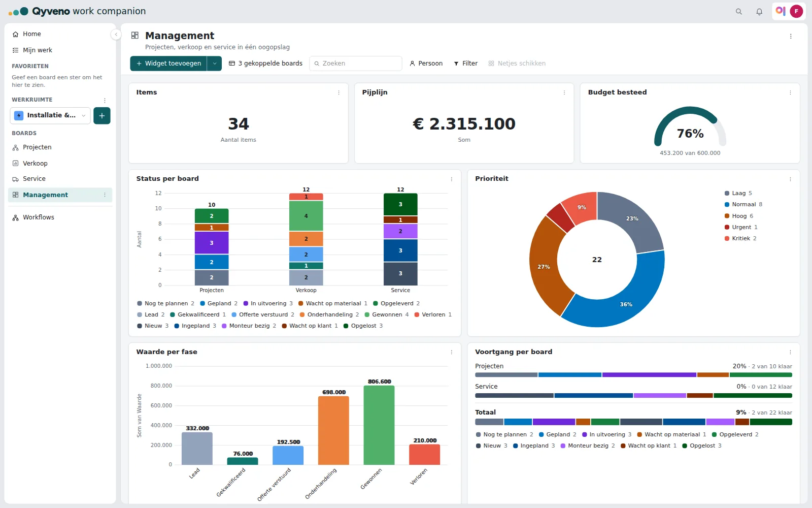Open workspace section options menu
The image size is (812, 508).
[105, 101]
